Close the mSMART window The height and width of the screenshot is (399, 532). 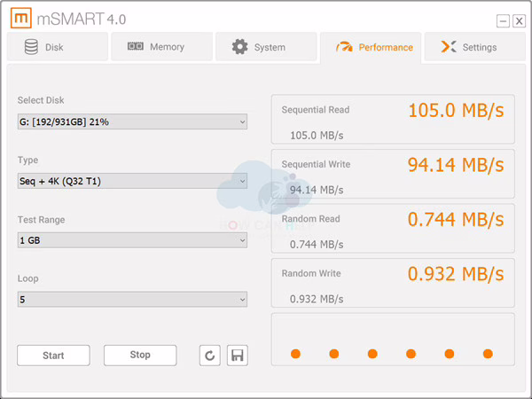(x=519, y=21)
